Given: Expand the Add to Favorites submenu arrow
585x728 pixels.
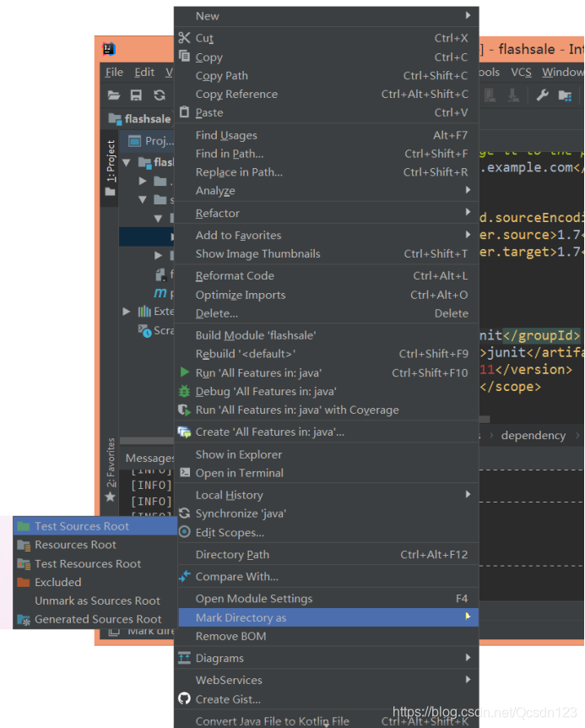Looking at the screenshot, I should coord(469,235).
